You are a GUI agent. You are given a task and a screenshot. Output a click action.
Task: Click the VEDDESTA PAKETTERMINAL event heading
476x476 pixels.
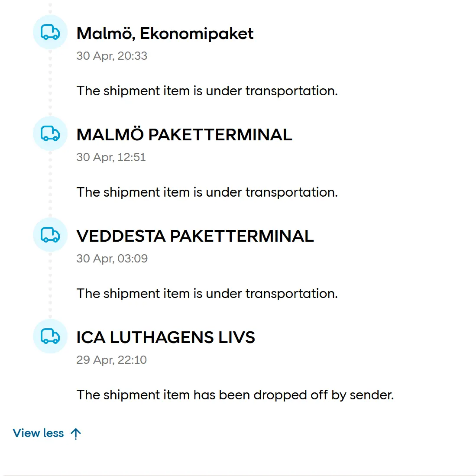point(195,236)
